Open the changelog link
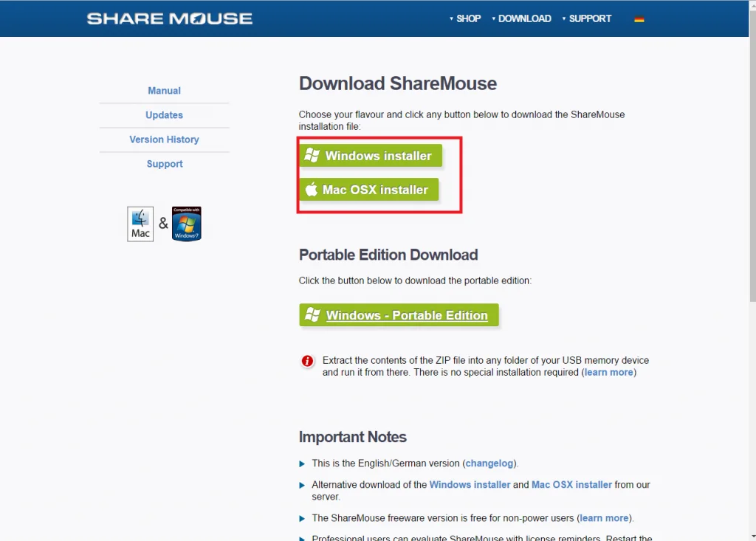 pyautogui.click(x=489, y=464)
